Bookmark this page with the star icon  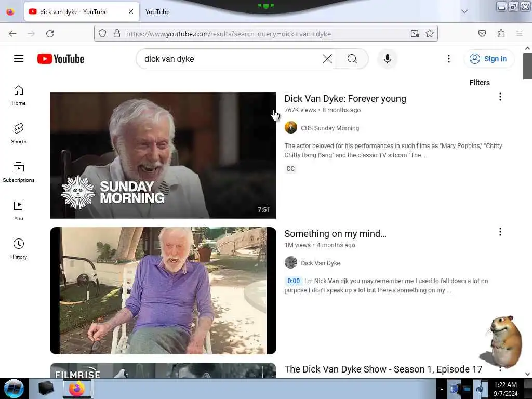(430, 33)
